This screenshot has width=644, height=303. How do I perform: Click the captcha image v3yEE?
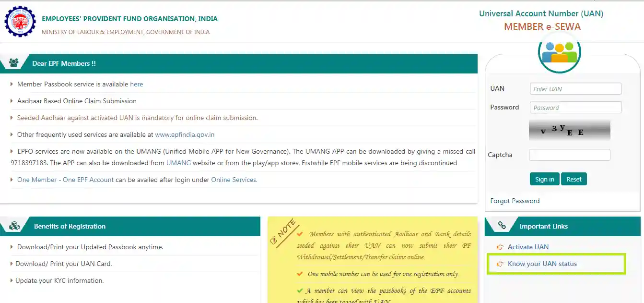click(569, 130)
